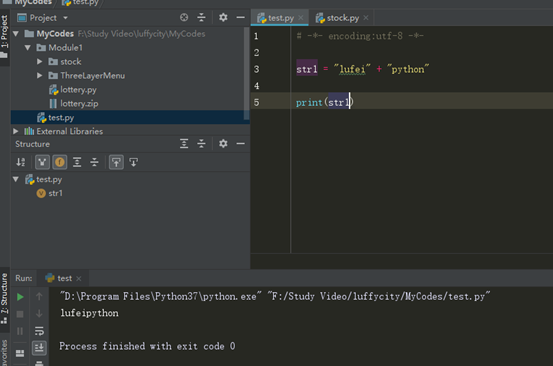
Task: Click scroll to end of console icon
Action: (x=39, y=348)
